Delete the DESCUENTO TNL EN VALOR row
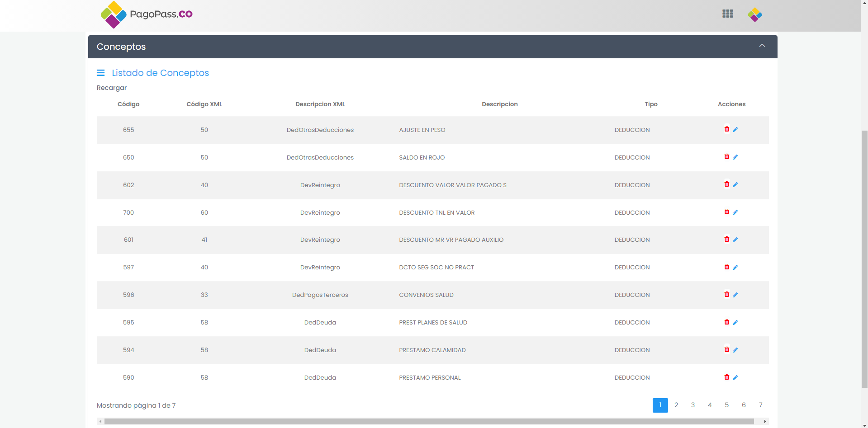 coord(726,212)
